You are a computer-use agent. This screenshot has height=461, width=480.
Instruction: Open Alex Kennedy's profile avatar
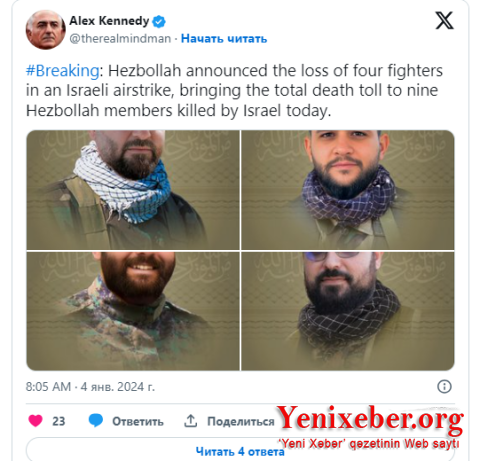coord(45,30)
